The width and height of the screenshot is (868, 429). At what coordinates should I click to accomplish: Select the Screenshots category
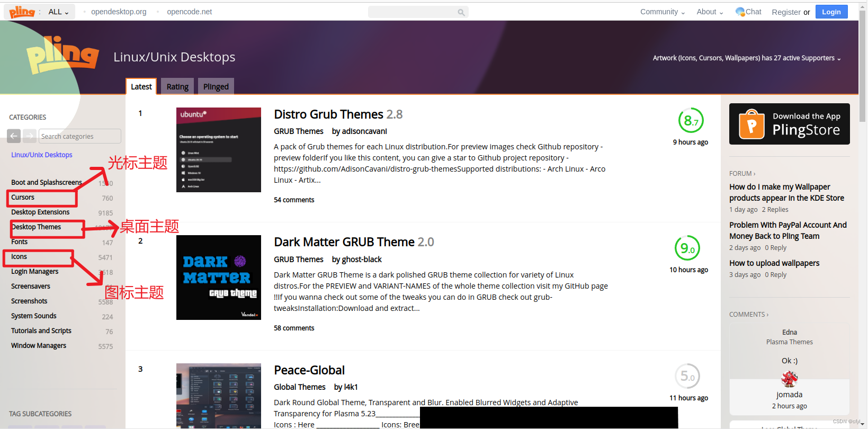tap(29, 301)
